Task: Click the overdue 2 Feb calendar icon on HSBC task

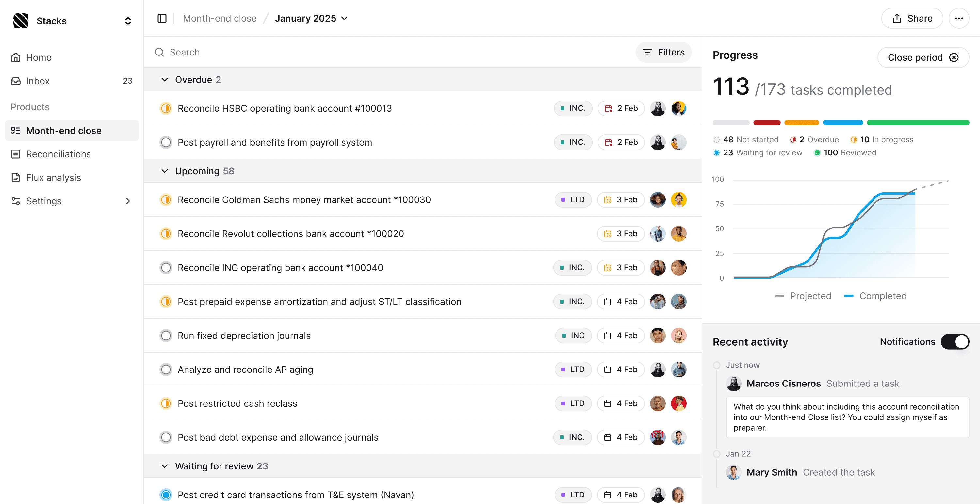Action: 608,108
